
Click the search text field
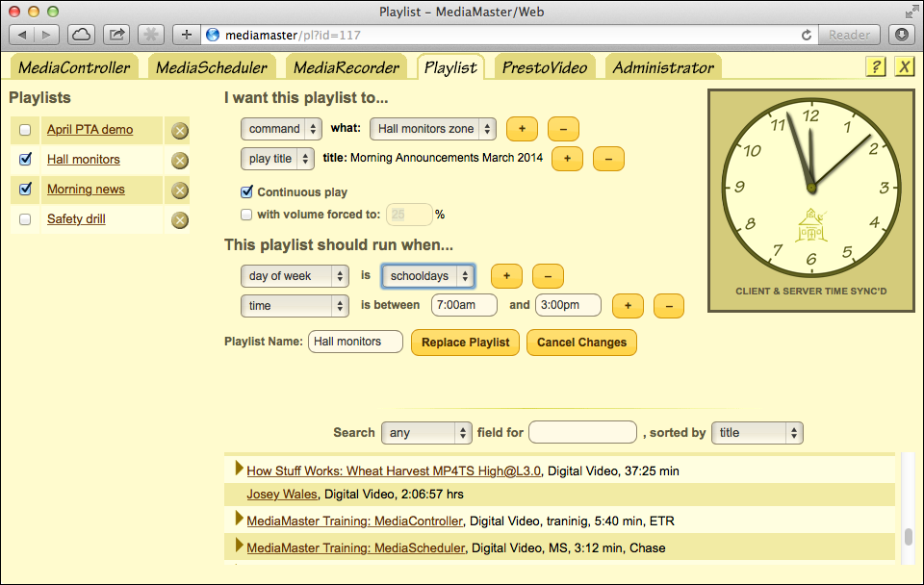click(x=583, y=432)
